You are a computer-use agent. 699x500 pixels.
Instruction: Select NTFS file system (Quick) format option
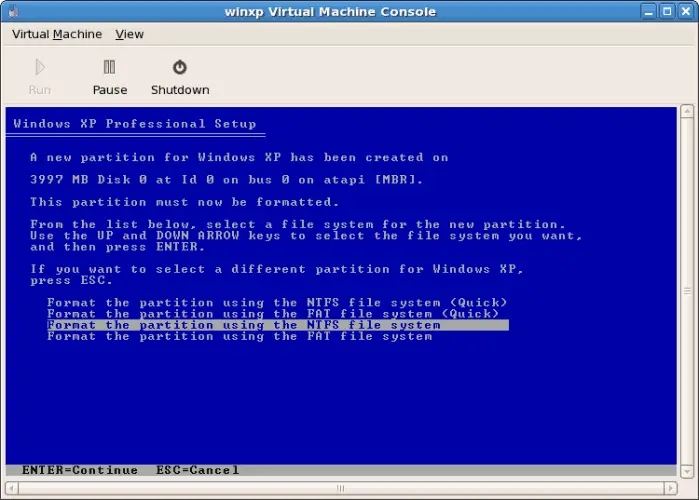277,302
